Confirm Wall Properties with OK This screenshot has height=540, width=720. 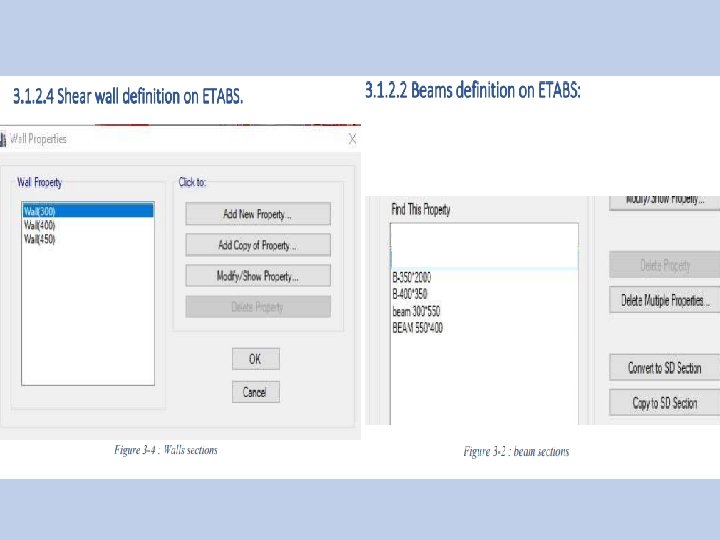tap(255, 359)
